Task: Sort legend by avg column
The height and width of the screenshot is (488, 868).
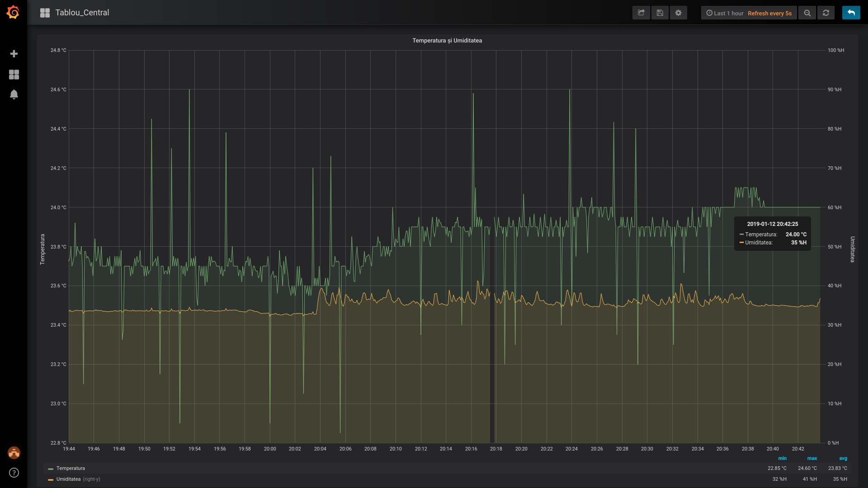Action: (x=843, y=458)
